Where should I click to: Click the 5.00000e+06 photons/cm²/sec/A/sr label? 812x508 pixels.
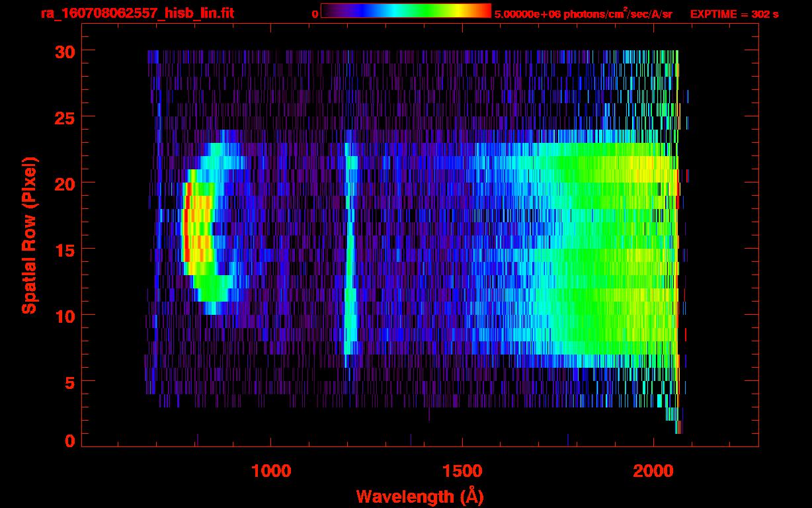(x=583, y=13)
